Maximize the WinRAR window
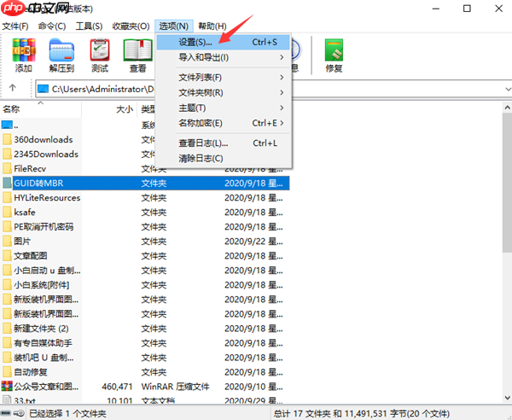 [468, 9]
